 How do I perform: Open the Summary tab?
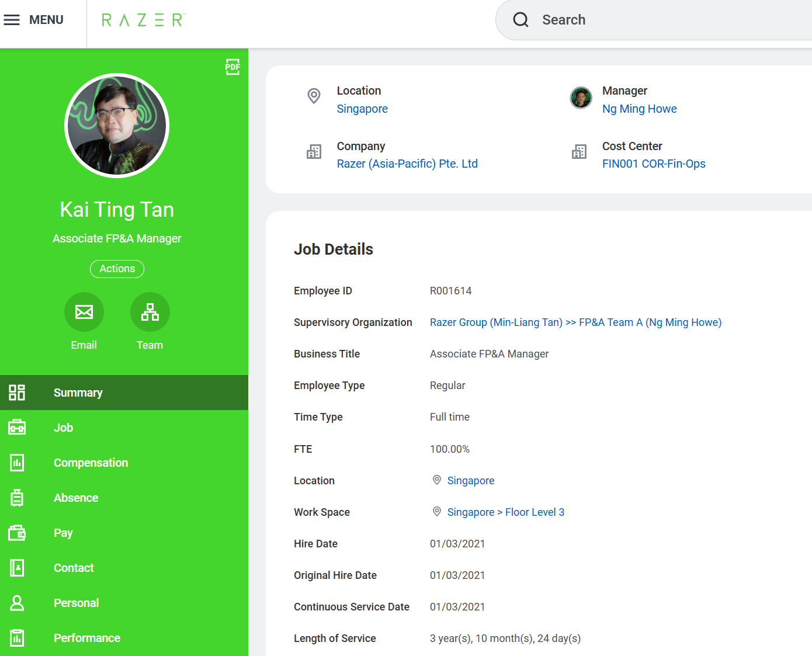pos(124,393)
